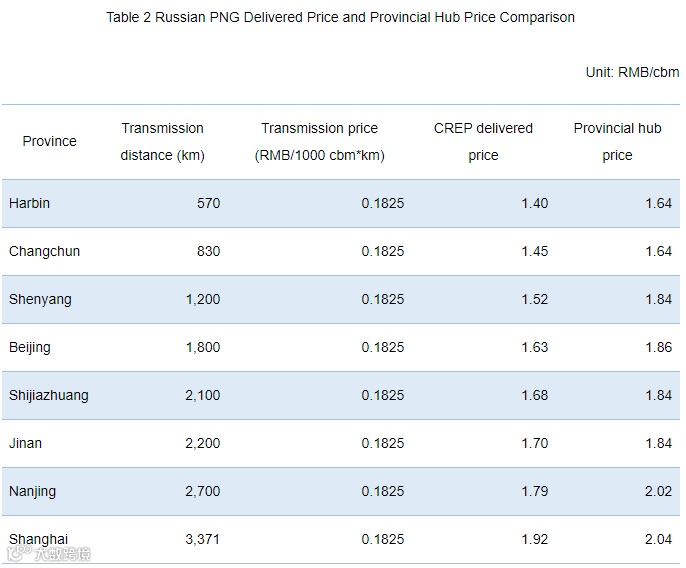The width and height of the screenshot is (686, 568).
Task: Click the 'Shijiazhuang' province cell
Action: click(49, 395)
